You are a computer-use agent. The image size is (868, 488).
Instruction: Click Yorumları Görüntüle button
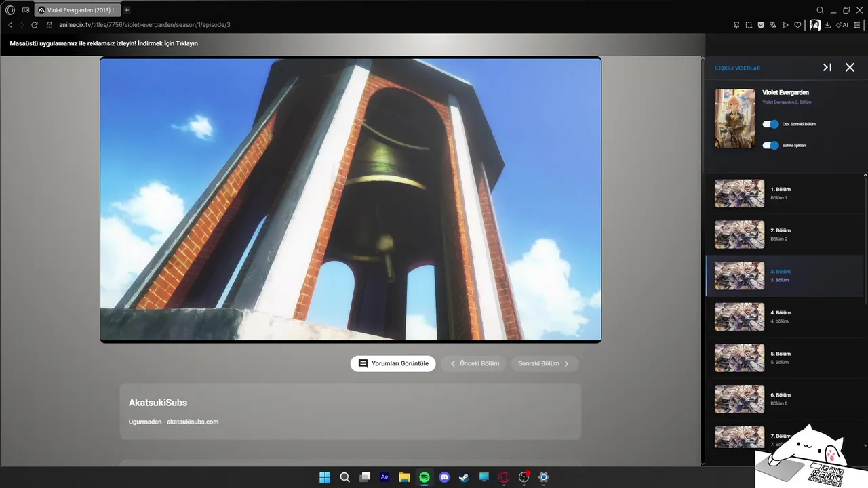click(393, 364)
